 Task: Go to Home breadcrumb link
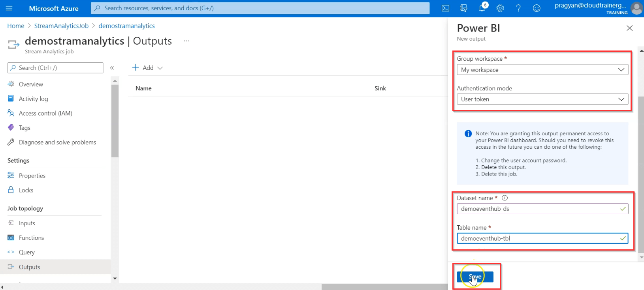pos(16,26)
